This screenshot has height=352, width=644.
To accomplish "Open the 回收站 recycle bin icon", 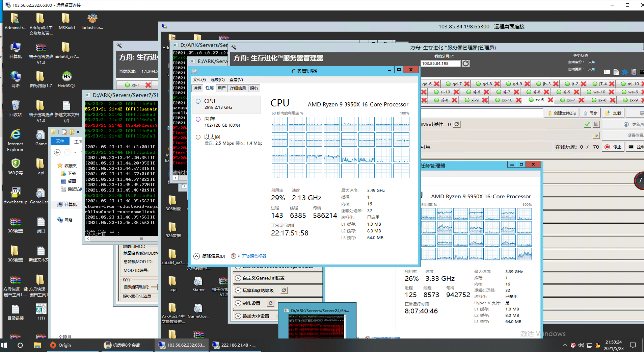I will (15, 108).
